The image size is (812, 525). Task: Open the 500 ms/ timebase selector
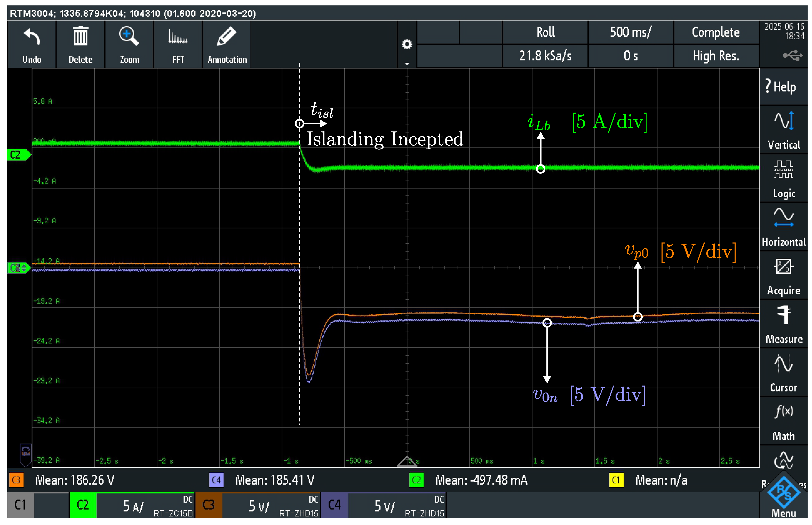point(630,32)
